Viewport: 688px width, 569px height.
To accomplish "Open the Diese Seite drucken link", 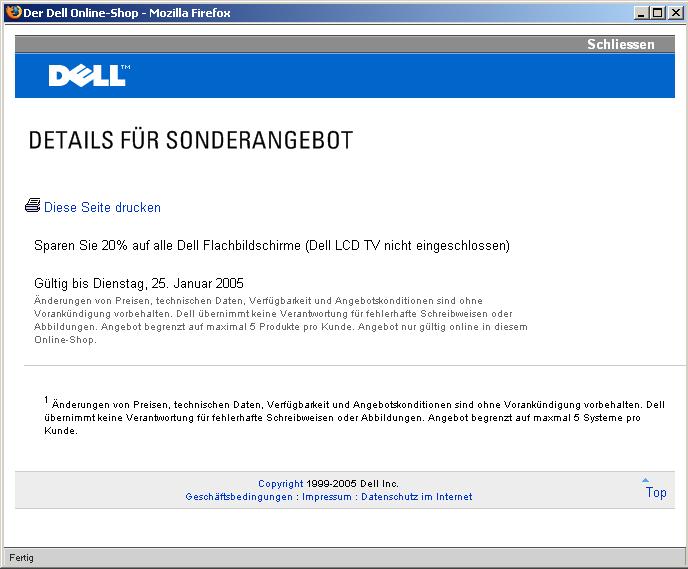I will coord(102,208).
